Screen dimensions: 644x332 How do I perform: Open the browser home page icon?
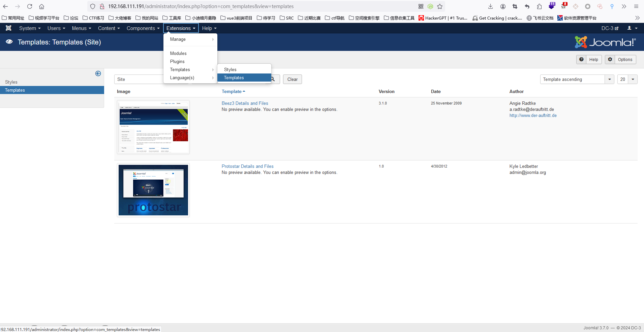[42, 6]
